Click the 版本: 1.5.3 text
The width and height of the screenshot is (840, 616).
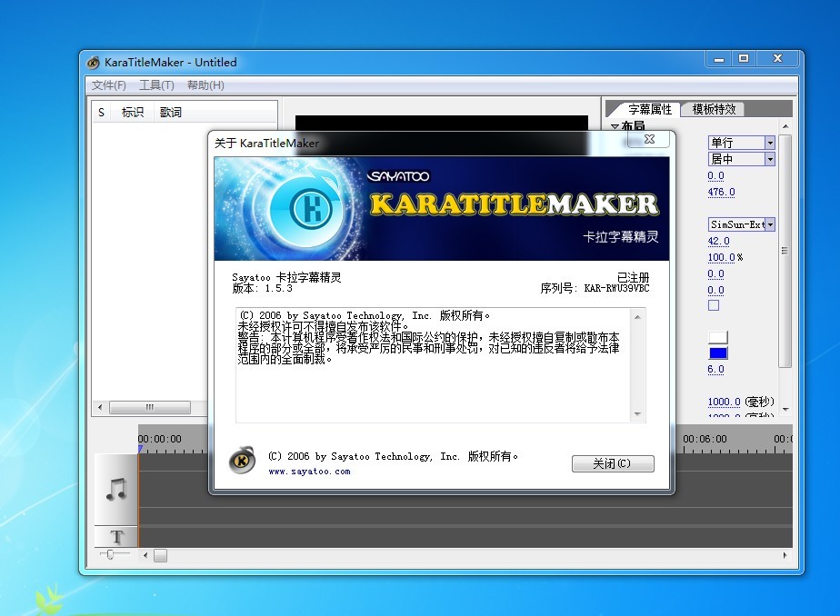tap(263, 288)
